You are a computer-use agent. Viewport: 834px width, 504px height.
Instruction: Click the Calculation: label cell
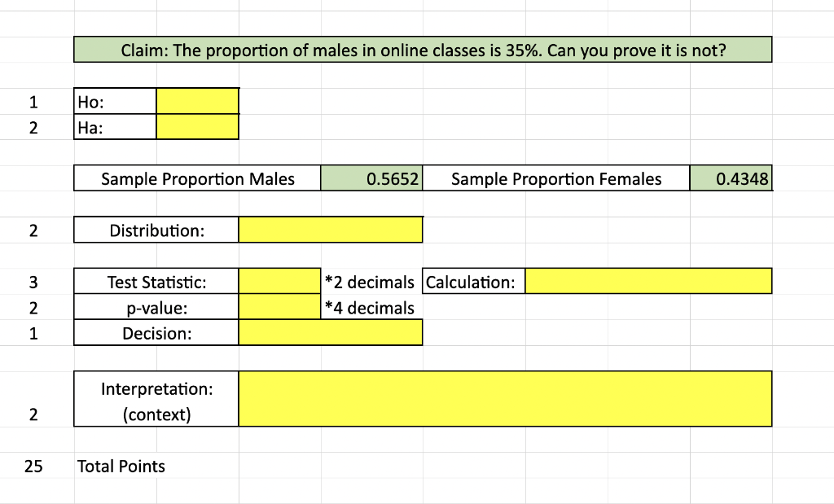click(x=474, y=281)
